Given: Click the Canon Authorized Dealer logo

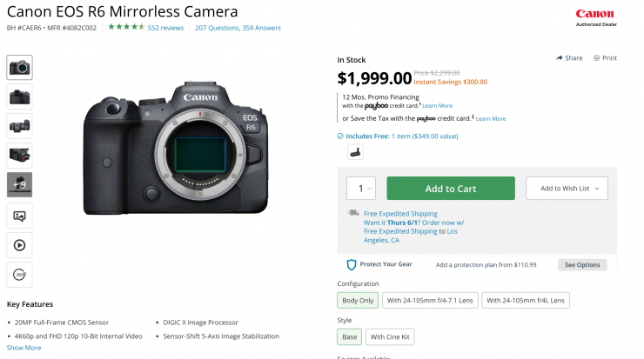Looking at the screenshot, I should (594, 17).
